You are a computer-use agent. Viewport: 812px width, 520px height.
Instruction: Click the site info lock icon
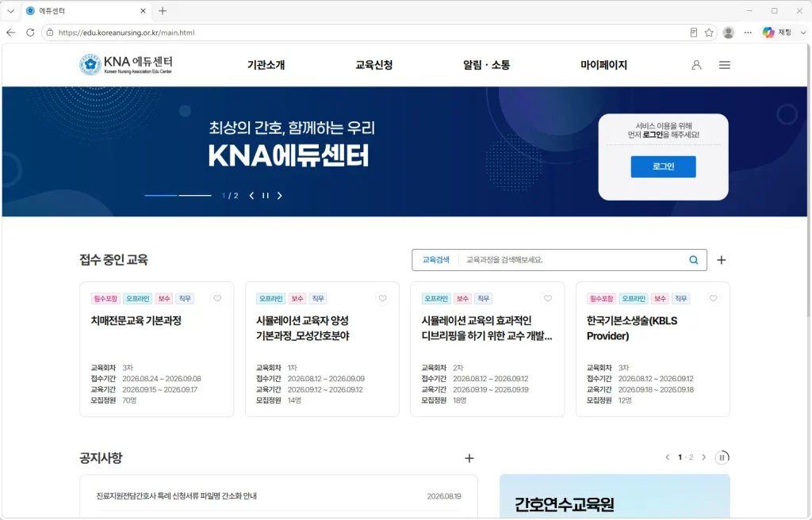click(x=50, y=32)
